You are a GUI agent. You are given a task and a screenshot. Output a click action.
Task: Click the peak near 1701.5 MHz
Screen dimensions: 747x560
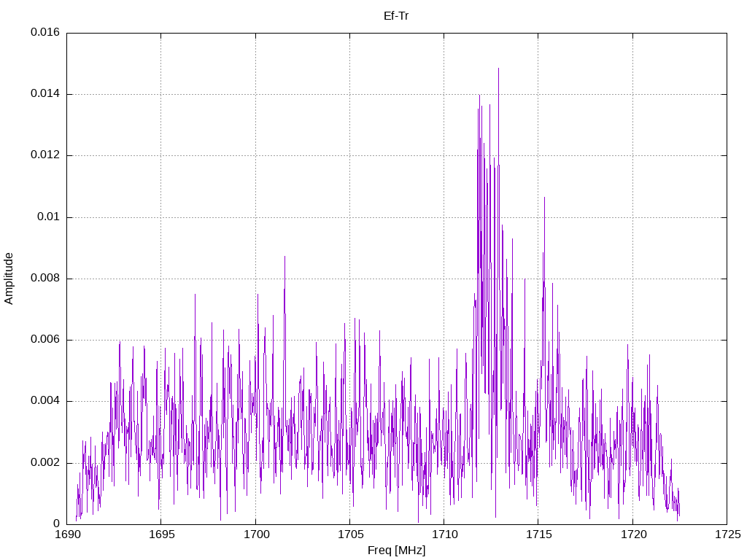click(x=285, y=257)
